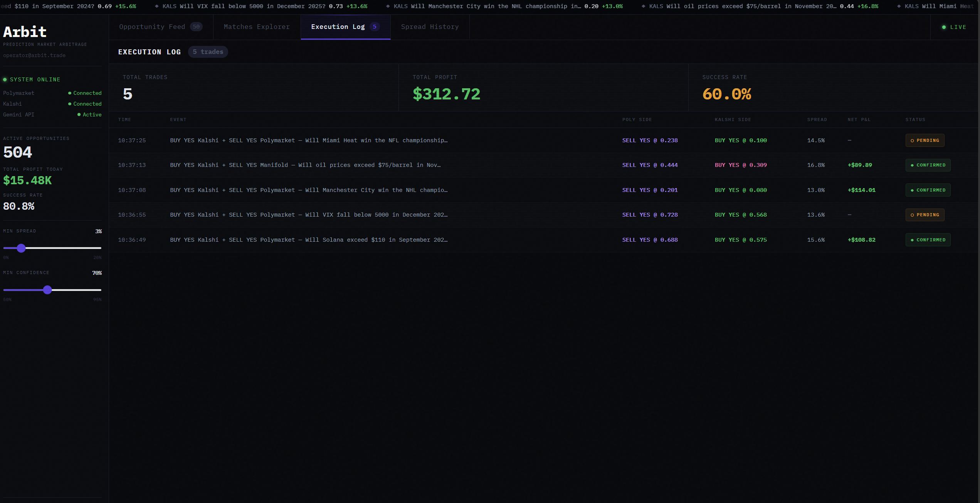
Task: Click PENDING badge on Miami Heat trade
Action: click(925, 141)
